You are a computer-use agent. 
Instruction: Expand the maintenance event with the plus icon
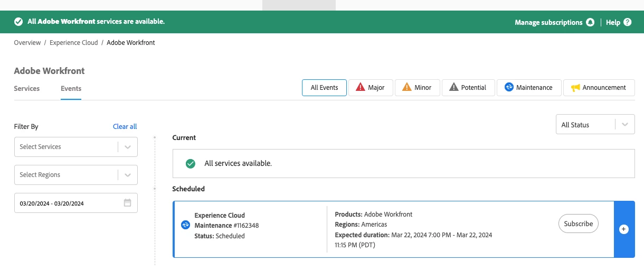(x=624, y=229)
